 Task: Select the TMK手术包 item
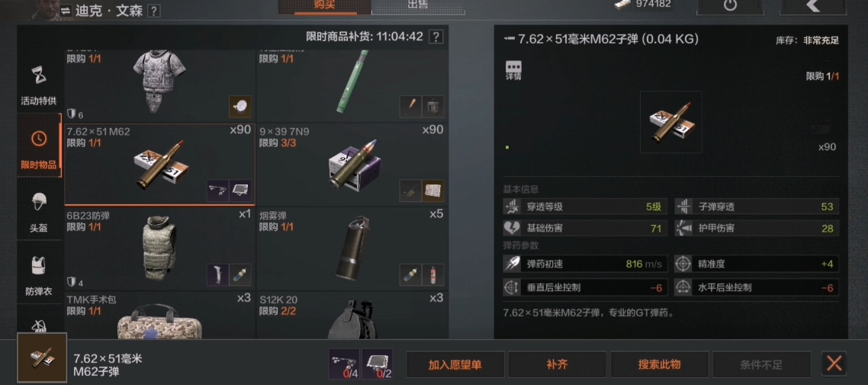159,316
